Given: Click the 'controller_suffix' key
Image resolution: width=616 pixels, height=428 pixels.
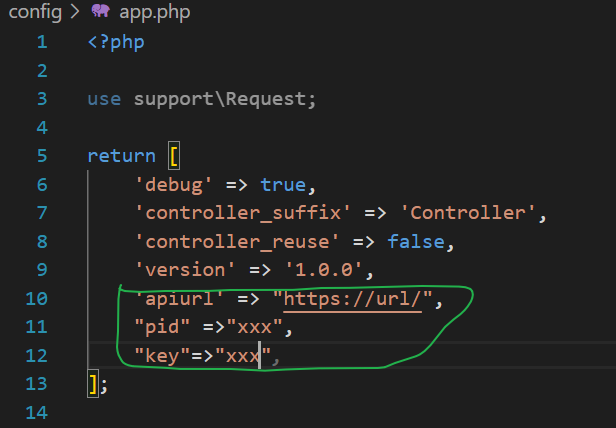Looking at the screenshot, I should click(x=243, y=213).
